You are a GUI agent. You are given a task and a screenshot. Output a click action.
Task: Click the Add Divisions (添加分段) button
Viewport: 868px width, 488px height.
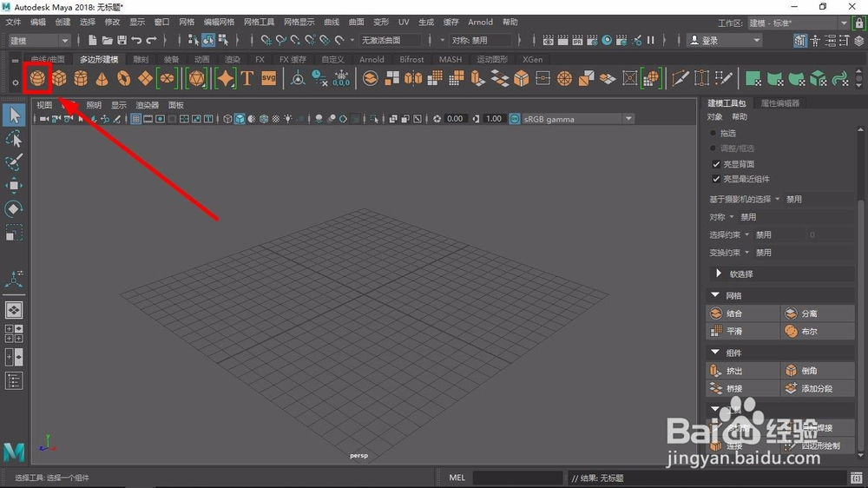818,388
